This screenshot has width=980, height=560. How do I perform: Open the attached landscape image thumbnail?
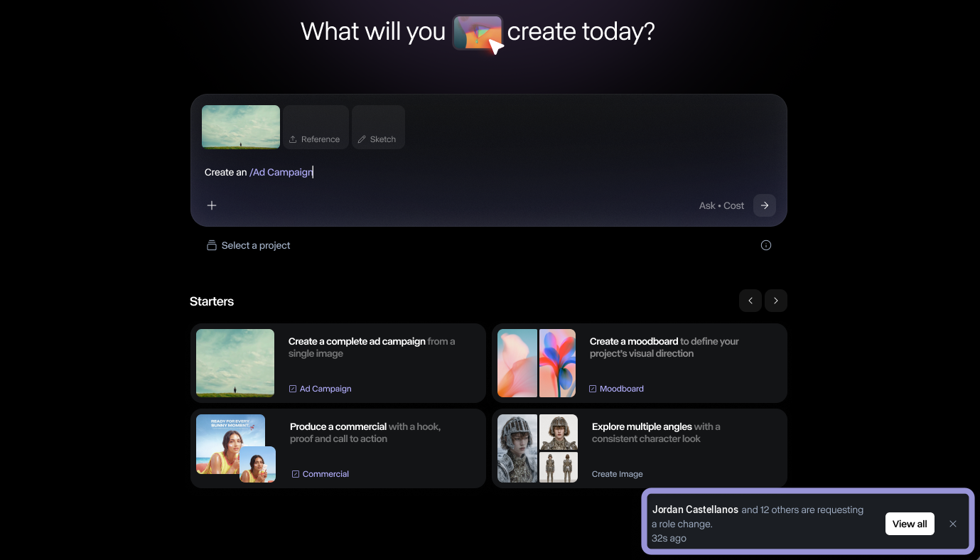[x=241, y=127]
